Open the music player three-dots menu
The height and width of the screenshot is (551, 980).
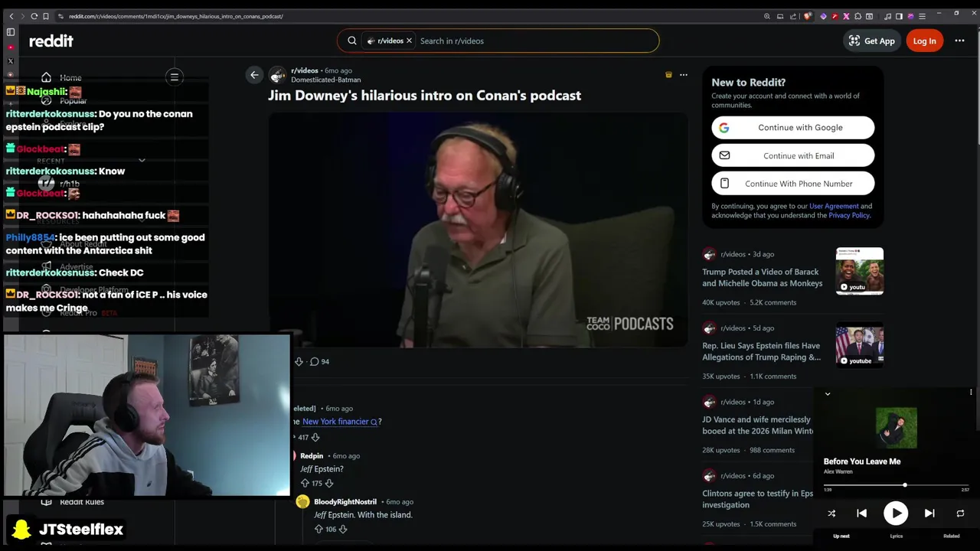(x=971, y=393)
